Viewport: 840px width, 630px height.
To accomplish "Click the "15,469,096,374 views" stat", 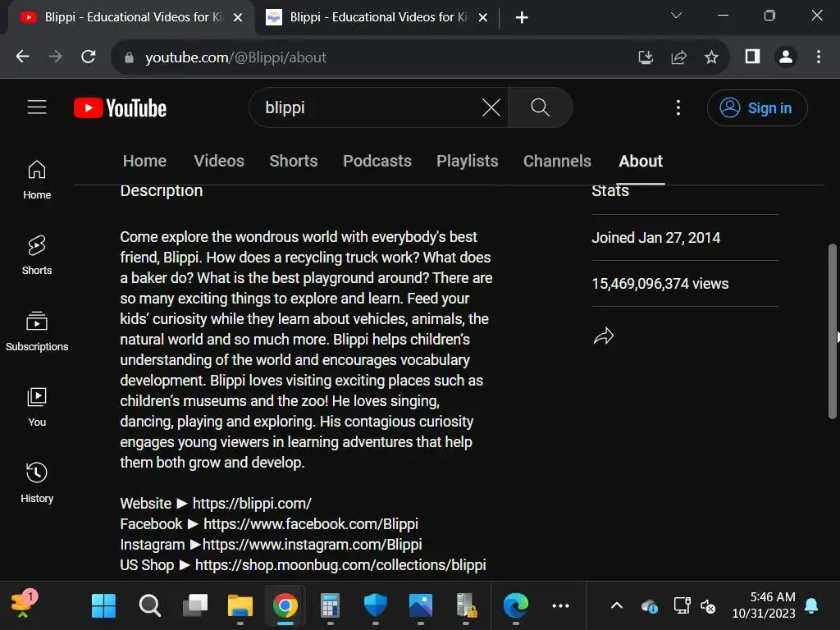I will 660,284.
